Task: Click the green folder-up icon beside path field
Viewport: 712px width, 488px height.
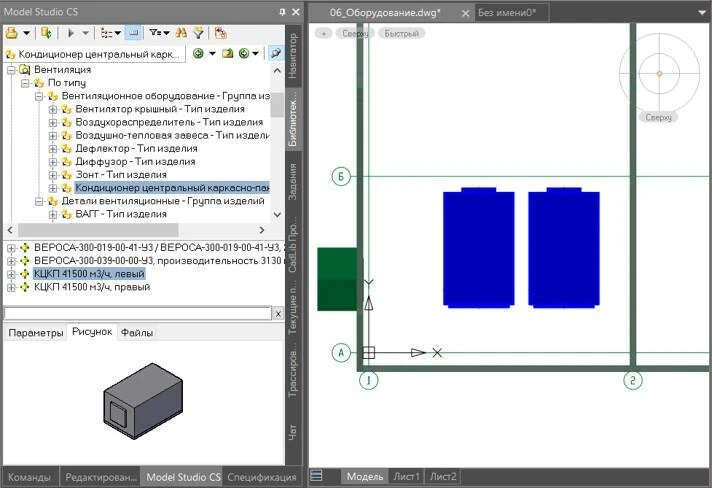Action: click(226, 53)
